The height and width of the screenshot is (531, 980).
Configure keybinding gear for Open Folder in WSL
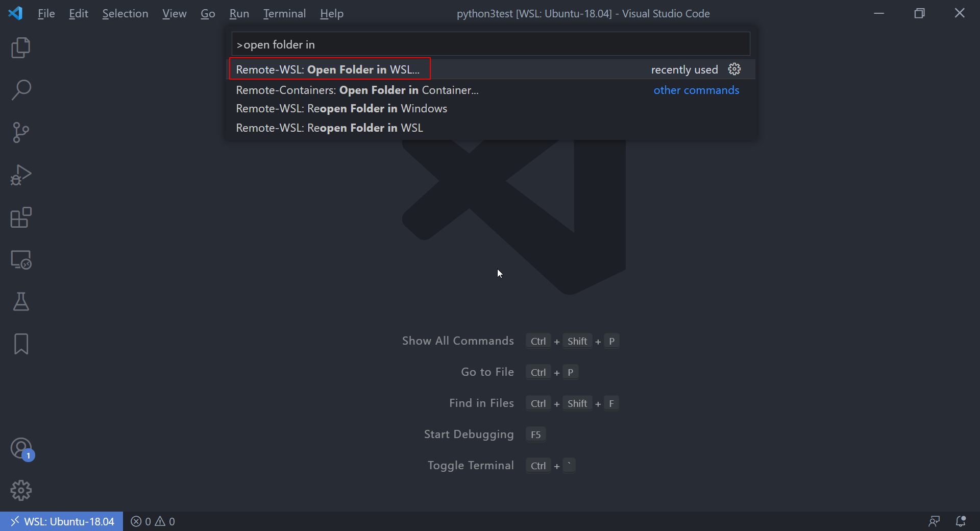point(734,69)
